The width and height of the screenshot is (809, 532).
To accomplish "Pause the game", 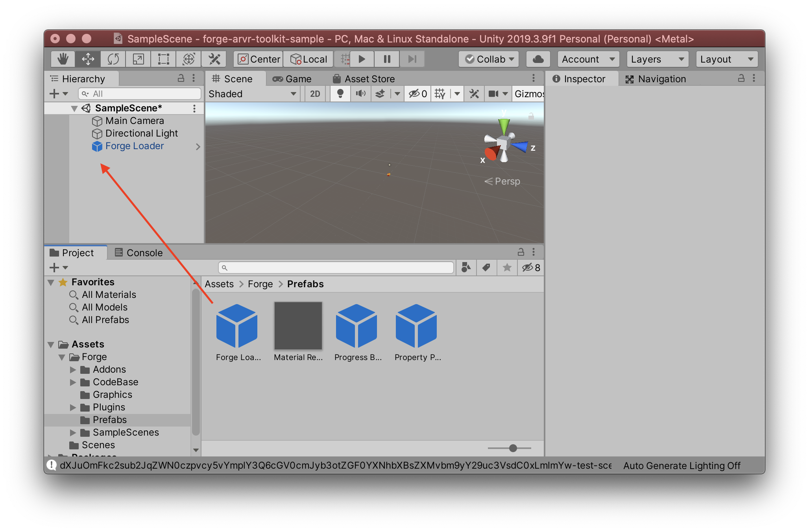I will [x=387, y=59].
